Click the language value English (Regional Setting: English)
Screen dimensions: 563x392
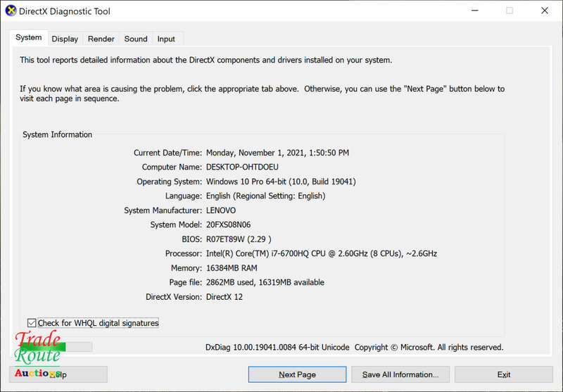(266, 196)
